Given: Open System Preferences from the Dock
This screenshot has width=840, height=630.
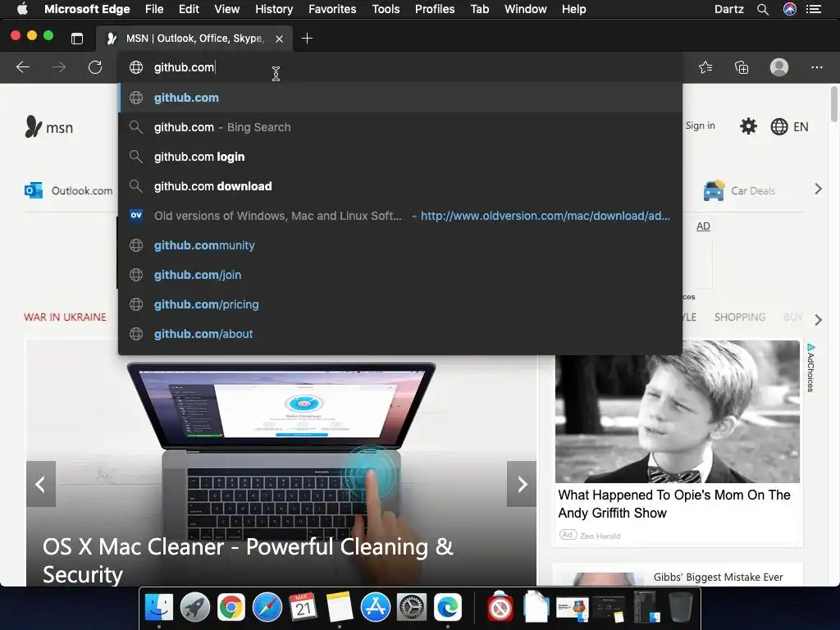Looking at the screenshot, I should coord(412,608).
